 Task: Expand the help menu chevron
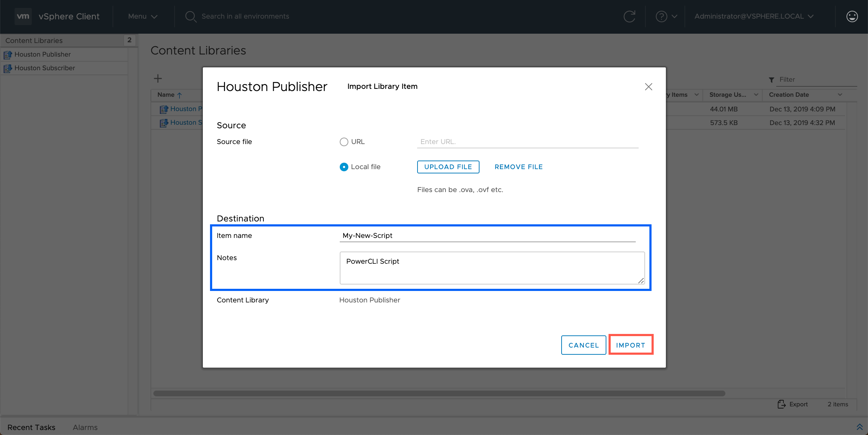click(x=674, y=16)
